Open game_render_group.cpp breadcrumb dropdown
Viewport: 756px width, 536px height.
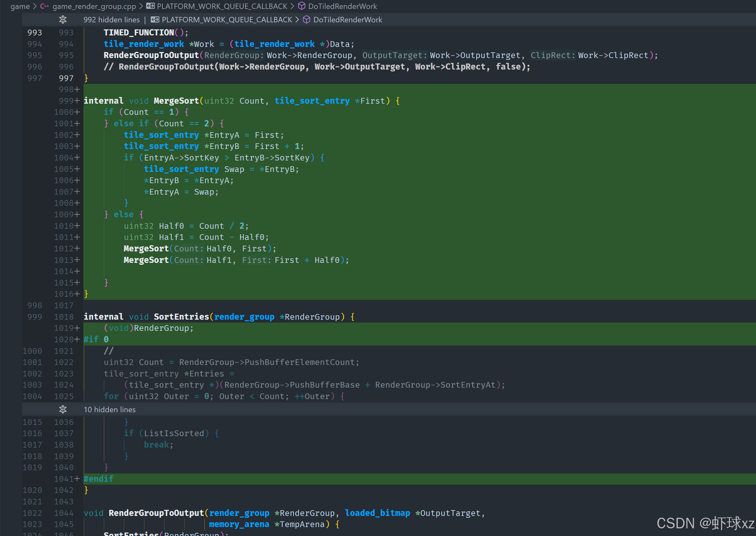(94, 6)
